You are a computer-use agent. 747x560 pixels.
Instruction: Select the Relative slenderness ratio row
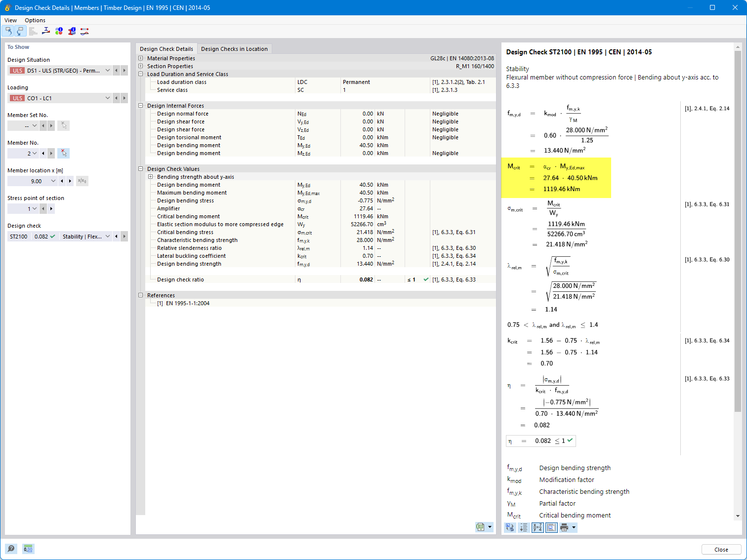(x=321, y=248)
